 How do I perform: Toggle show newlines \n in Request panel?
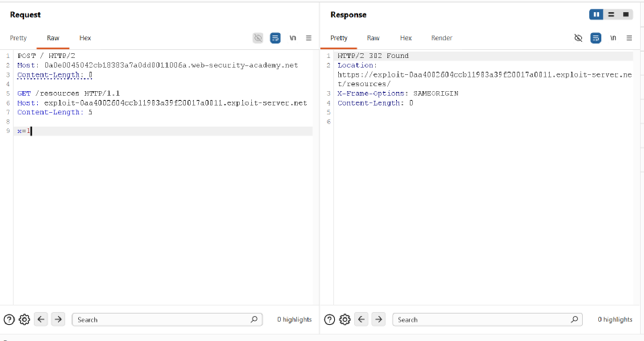[292, 38]
